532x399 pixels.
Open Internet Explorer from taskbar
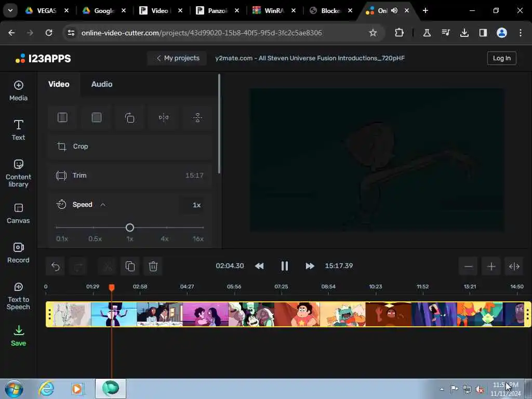pyautogui.click(x=46, y=389)
